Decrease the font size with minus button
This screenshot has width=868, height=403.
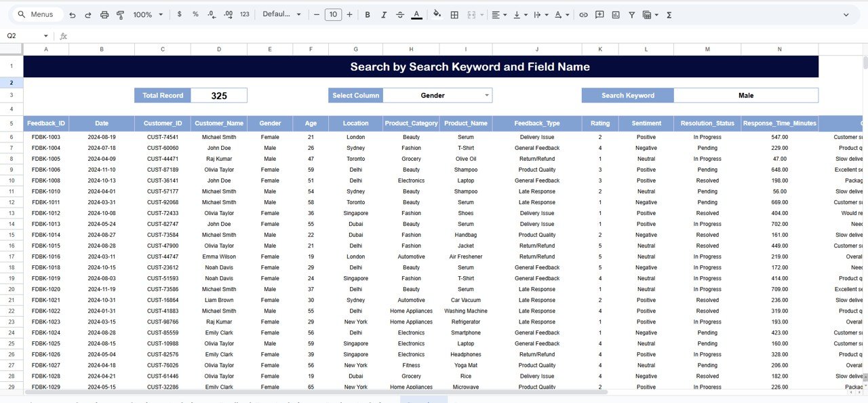pos(316,14)
